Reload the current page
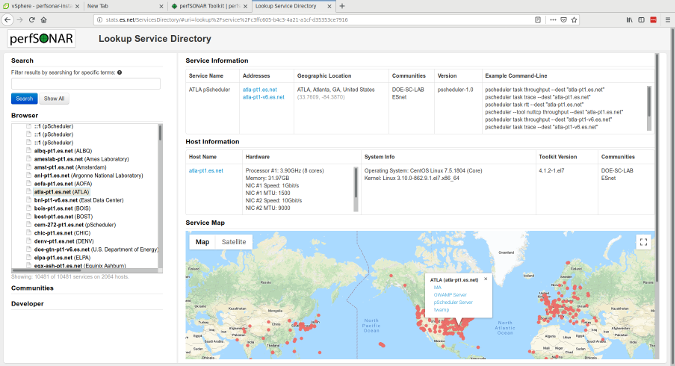This screenshot has height=366, width=675. coord(32,20)
